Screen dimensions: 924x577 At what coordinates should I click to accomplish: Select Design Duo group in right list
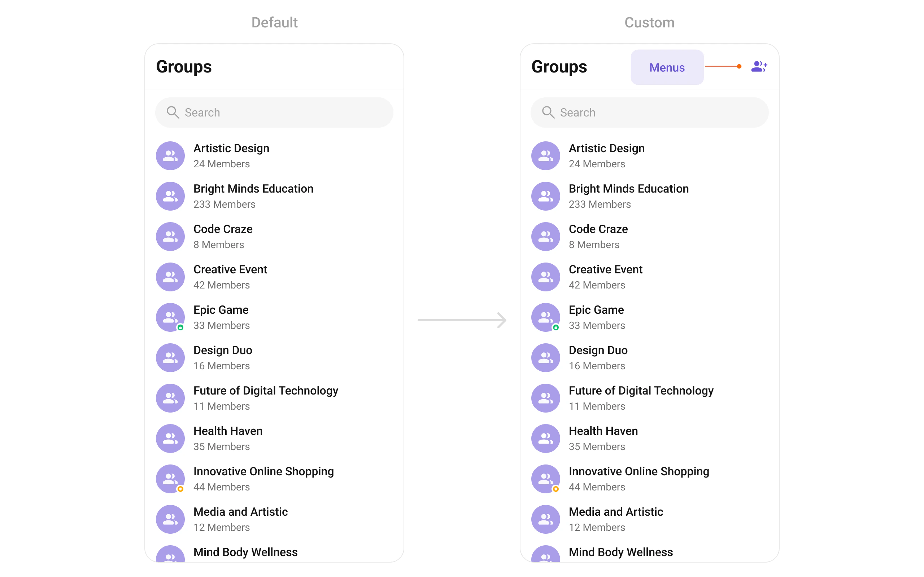click(598, 351)
